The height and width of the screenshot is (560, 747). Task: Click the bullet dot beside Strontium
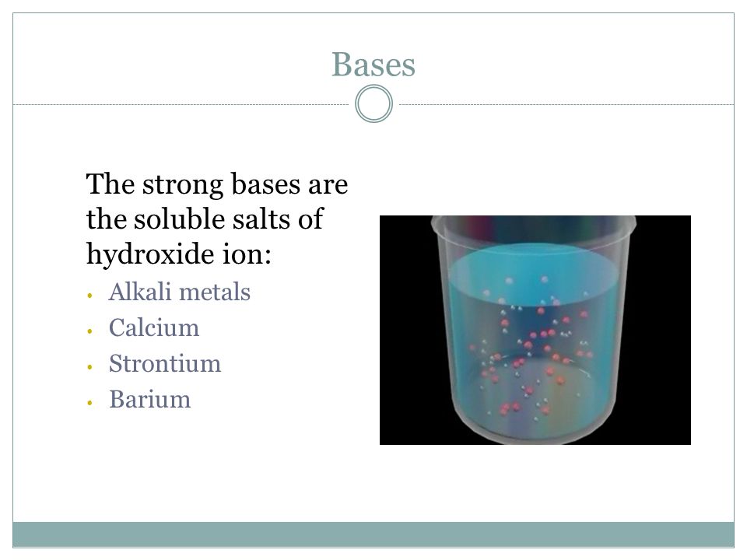tap(89, 366)
